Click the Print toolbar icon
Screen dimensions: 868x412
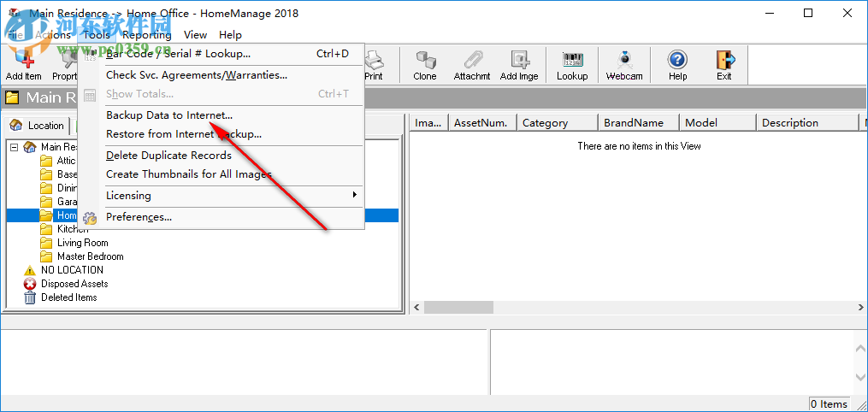374,59
